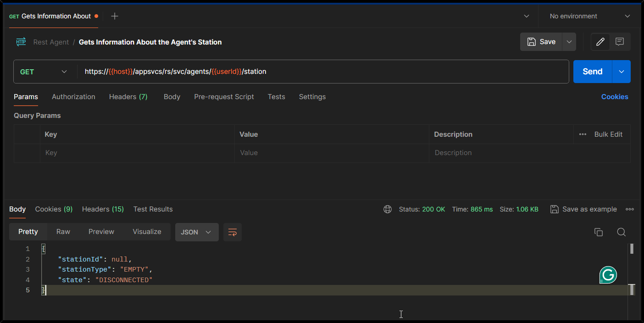Select the Params tab
The width and height of the screenshot is (644, 323).
tap(26, 97)
